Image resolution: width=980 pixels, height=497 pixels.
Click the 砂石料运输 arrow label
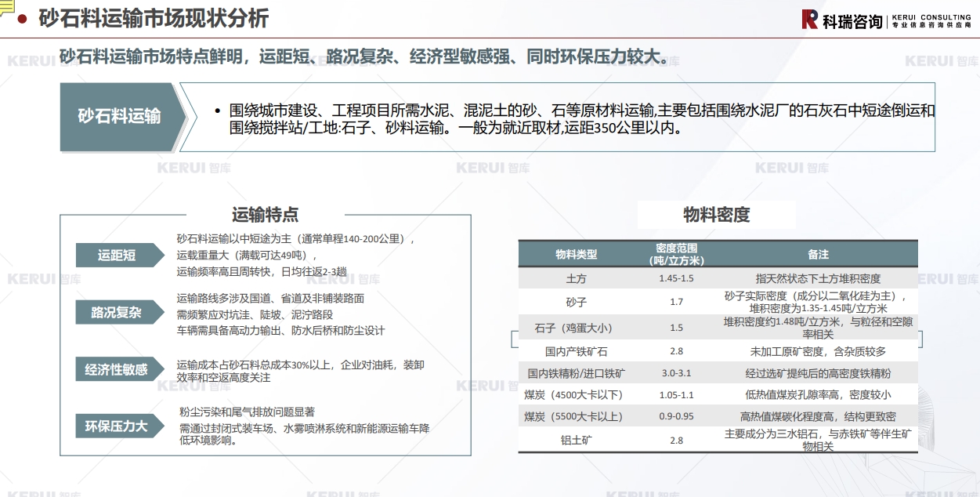(x=119, y=117)
